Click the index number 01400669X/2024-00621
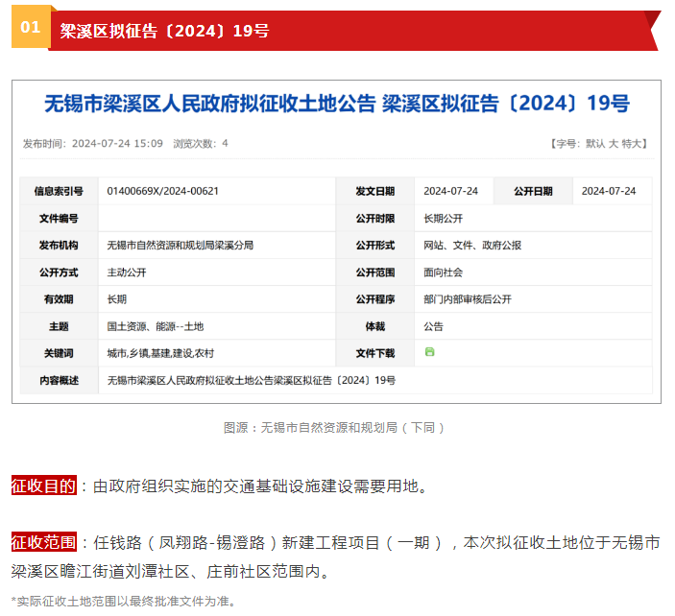Viewport: 675px width, 616px height. [162, 191]
